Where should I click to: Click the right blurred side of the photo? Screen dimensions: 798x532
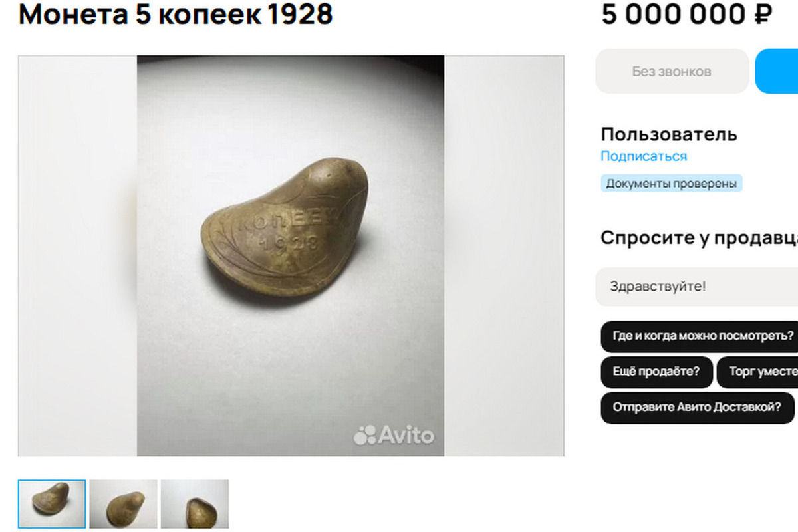tap(504, 255)
